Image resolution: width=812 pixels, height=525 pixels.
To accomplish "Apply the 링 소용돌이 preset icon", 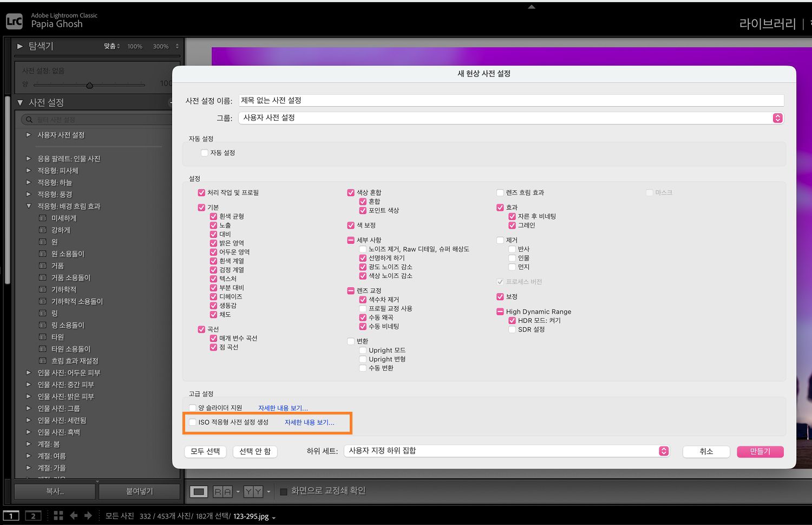I will [x=42, y=326].
